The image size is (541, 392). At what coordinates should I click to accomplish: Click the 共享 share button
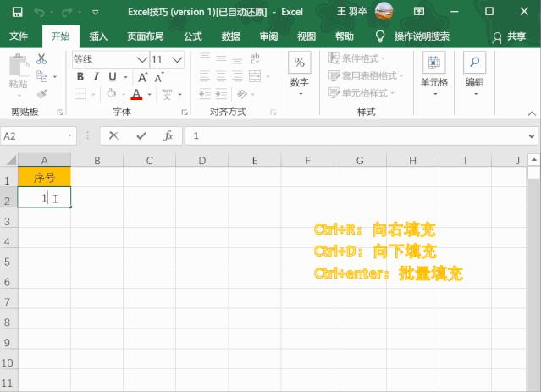pyautogui.click(x=510, y=36)
